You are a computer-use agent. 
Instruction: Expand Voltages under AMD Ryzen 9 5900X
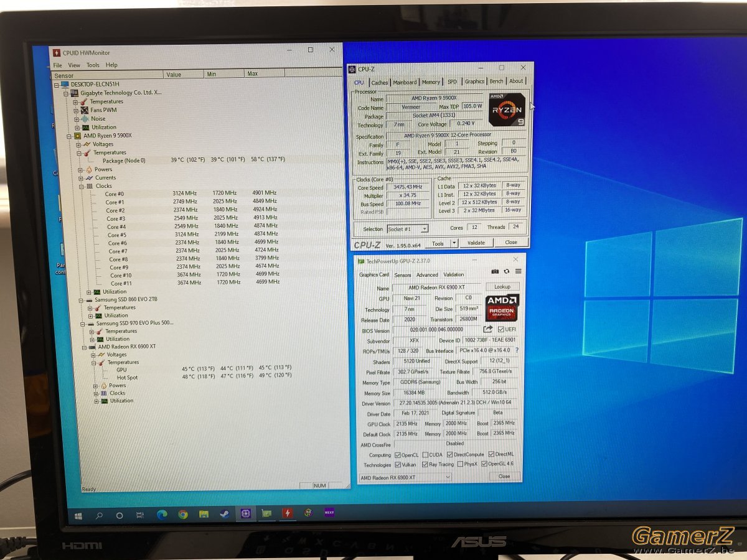pos(78,144)
